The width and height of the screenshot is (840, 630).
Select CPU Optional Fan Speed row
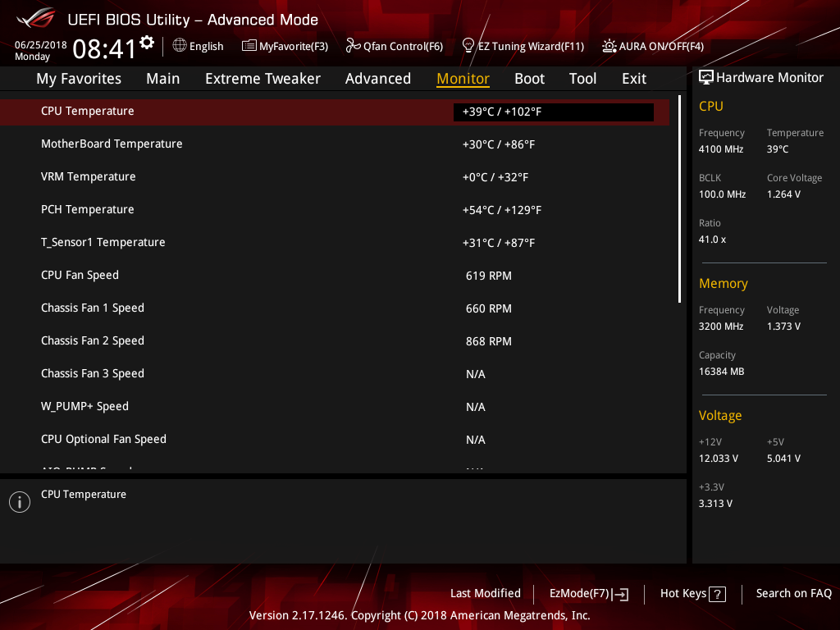click(x=335, y=440)
